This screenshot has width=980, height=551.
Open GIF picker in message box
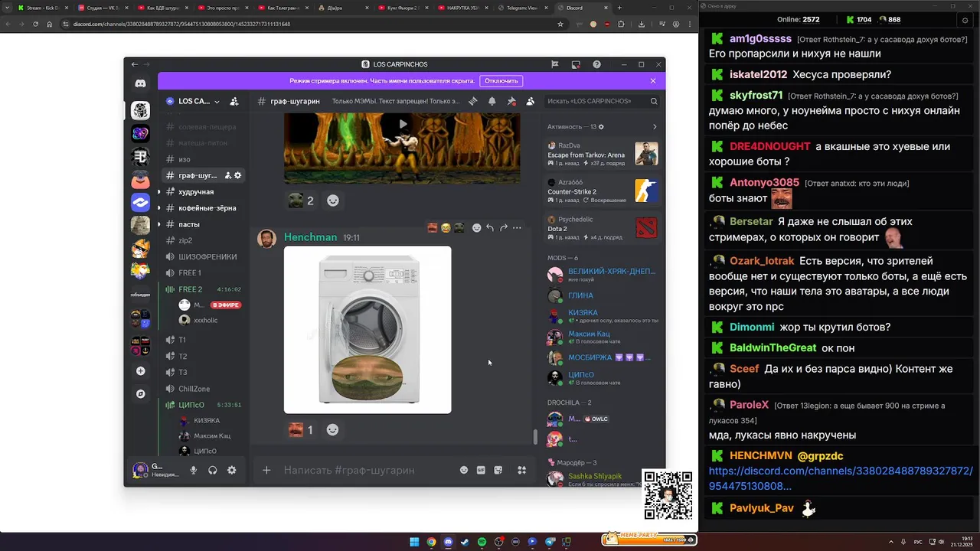pyautogui.click(x=481, y=470)
